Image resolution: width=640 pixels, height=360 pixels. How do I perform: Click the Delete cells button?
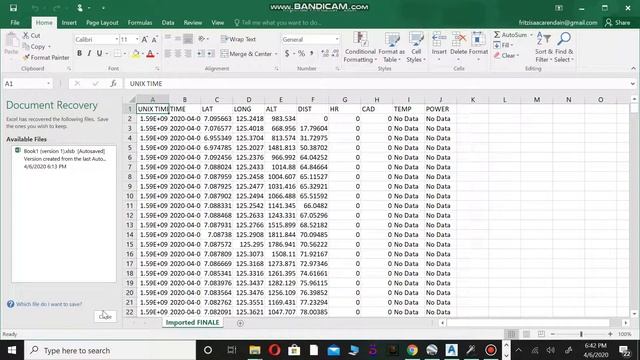458,47
